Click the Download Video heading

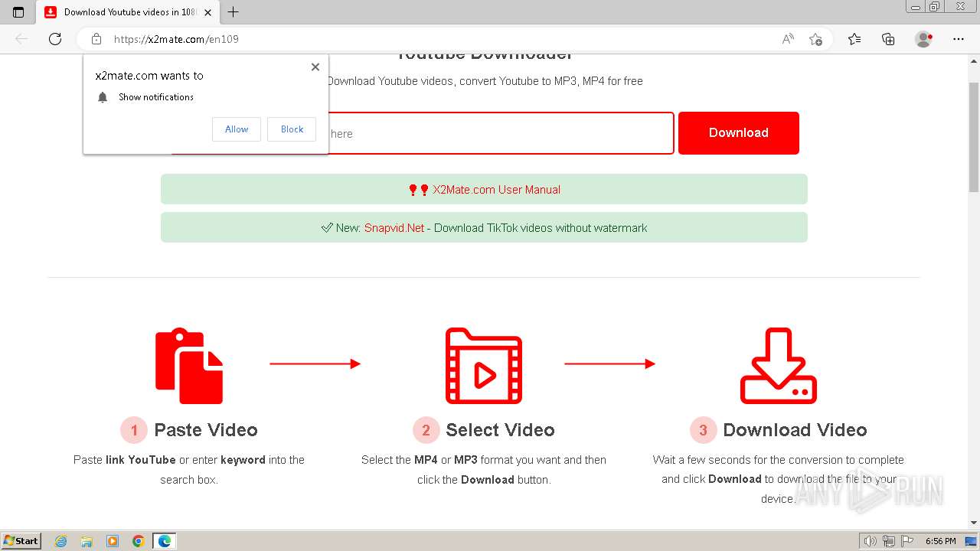(795, 430)
